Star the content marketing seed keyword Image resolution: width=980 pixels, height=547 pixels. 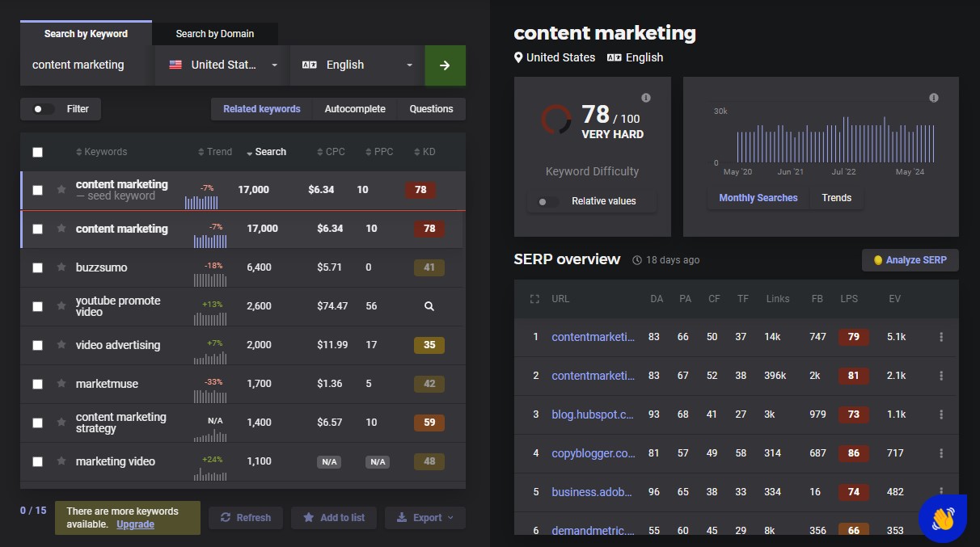61,190
